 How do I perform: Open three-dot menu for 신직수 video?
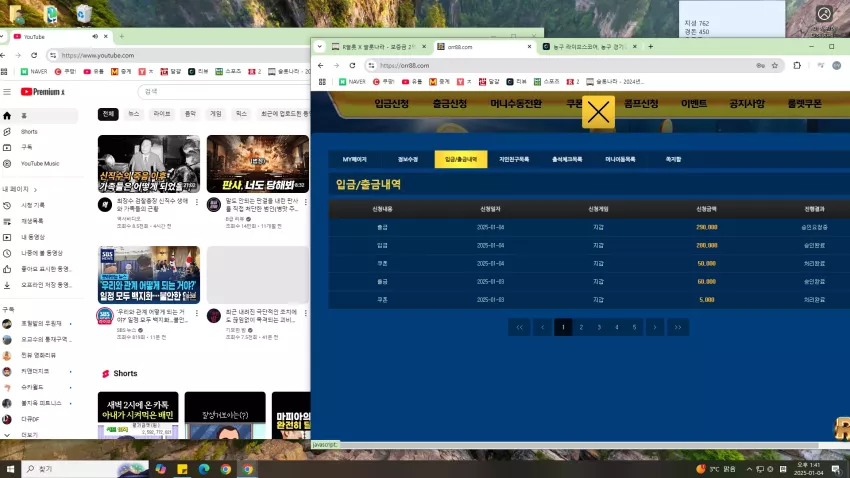pyautogui.click(x=197, y=202)
